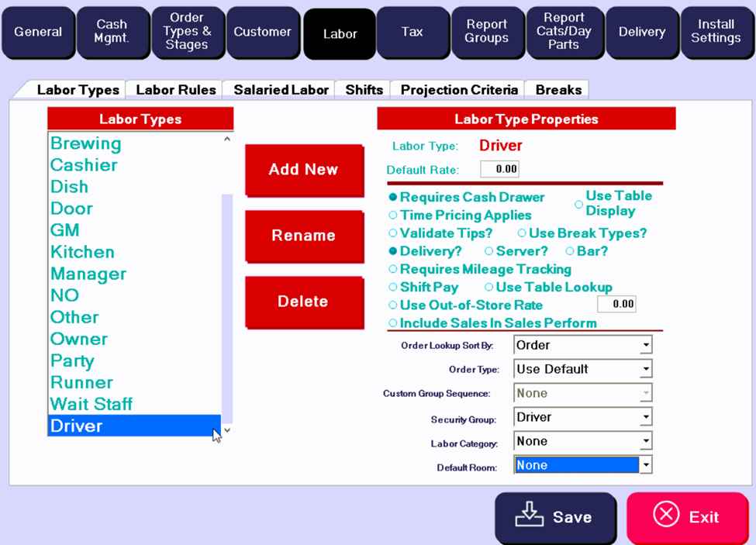
Task: Toggle the Bar? option
Action: pos(587,251)
